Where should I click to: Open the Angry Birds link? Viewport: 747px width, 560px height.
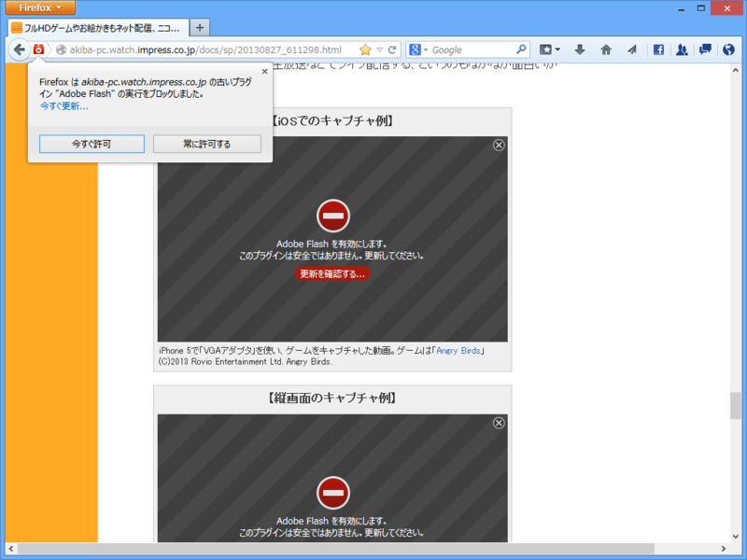[x=458, y=351]
